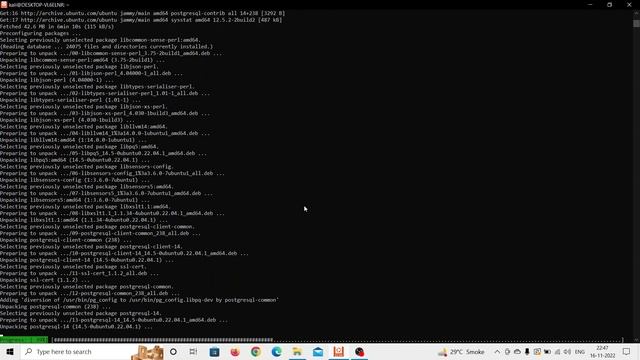
Task: Launch Firefox from the taskbar
Action: click(x=235, y=351)
